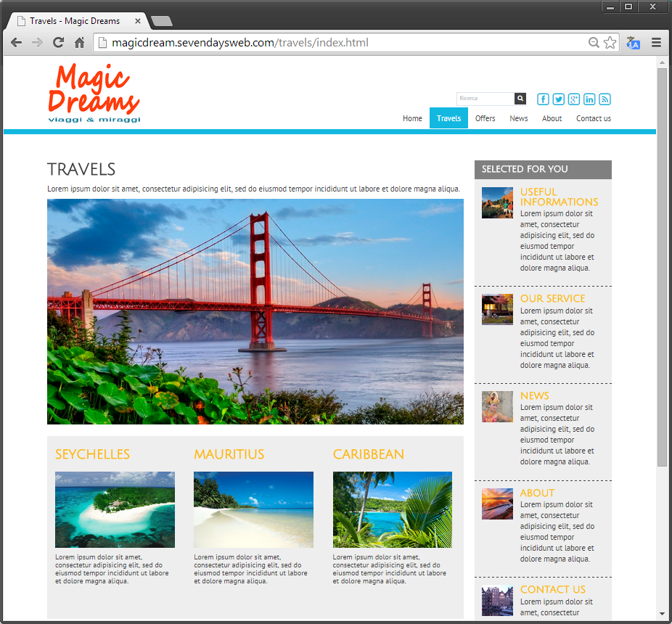Open the translate extension icon
672x624 pixels.
pyautogui.click(x=633, y=43)
